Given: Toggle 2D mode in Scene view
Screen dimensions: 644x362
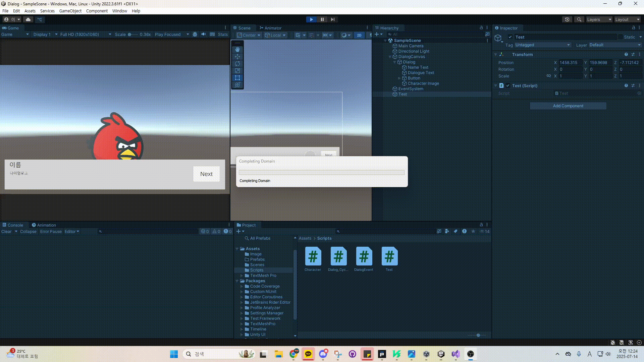Looking at the screenshot, I should point(359,35).
